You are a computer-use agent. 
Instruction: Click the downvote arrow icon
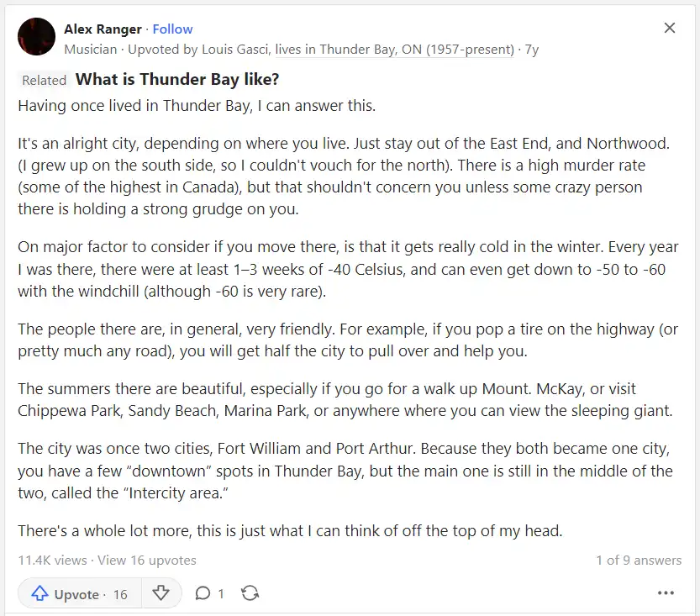161,593
